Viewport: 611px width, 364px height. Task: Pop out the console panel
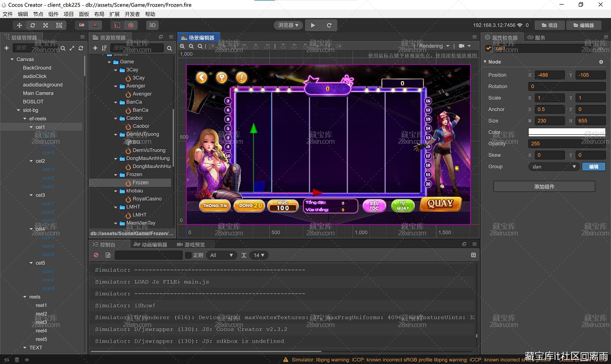tap(464, 244)
